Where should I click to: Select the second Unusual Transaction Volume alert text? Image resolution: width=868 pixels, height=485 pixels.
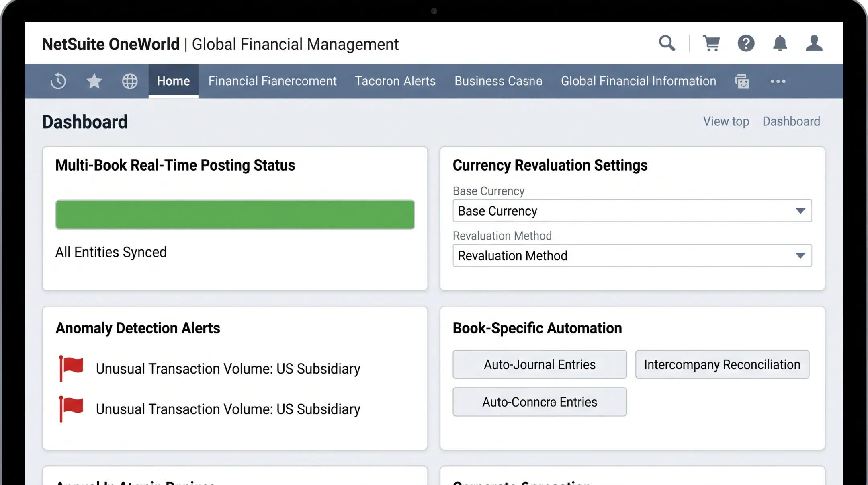coord(228,409)
